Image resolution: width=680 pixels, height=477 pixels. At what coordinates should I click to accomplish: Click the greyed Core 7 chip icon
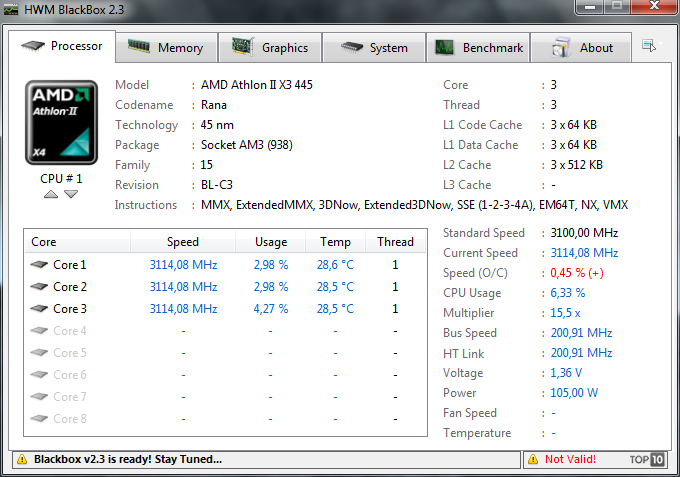pos(39,397)
